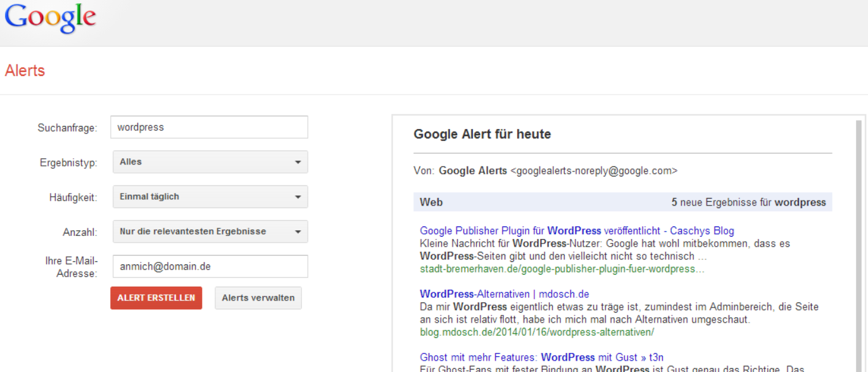Click the Alerts verwalten button

tap(258, 298)
